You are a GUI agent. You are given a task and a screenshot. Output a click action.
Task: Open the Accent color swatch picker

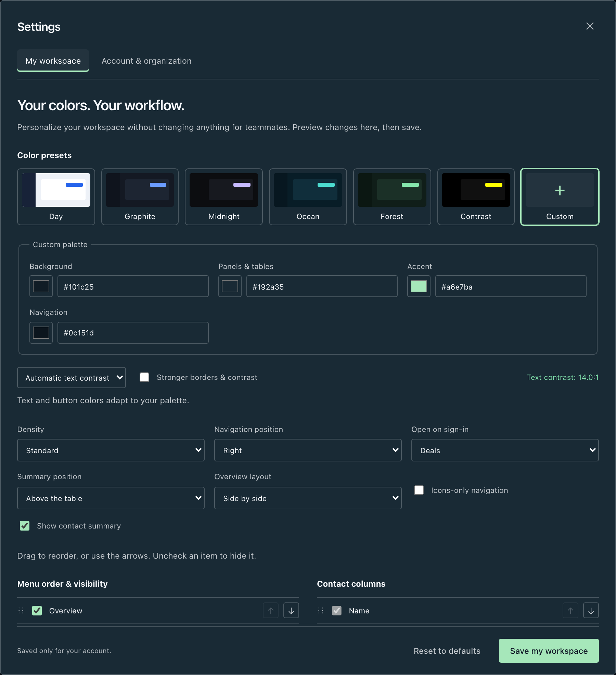(419, 286)
